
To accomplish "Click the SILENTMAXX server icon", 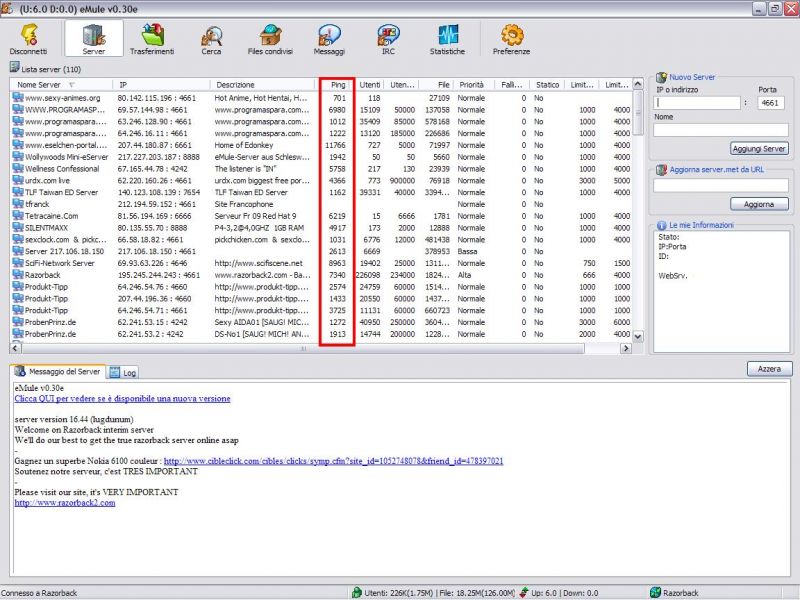I will point(18,228).
